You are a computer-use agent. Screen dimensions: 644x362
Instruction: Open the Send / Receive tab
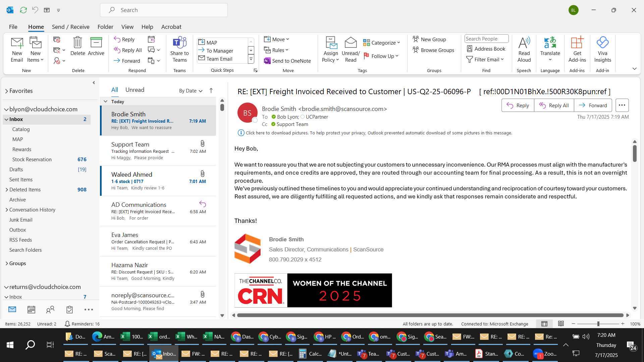point(70,27)
